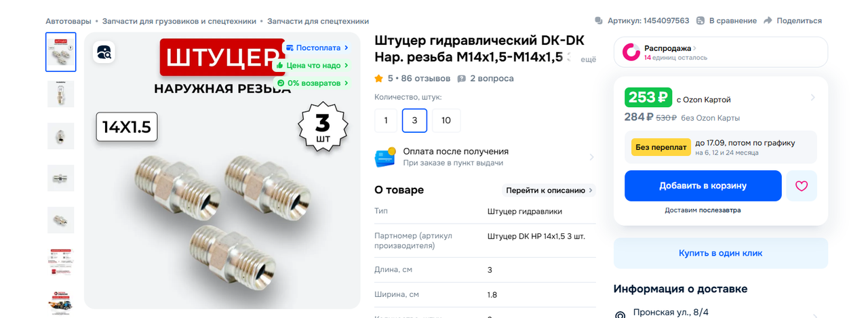
Task: Select quantity option 10
Action: click(446, 121)
